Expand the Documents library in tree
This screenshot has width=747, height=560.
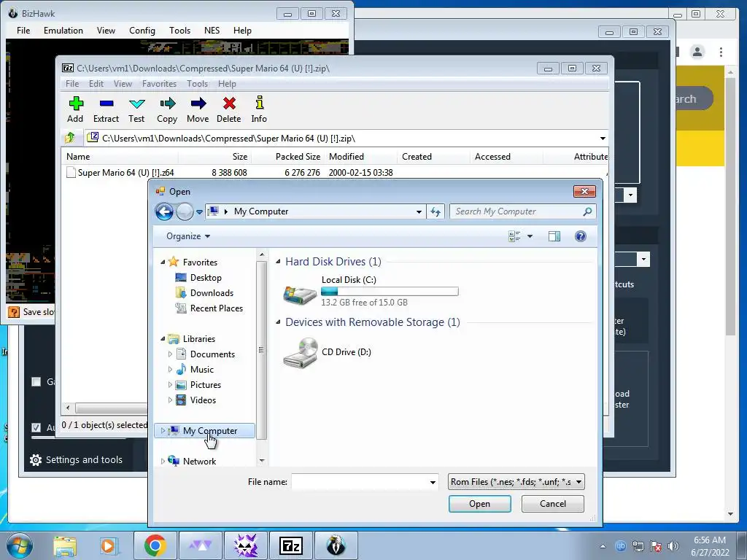point(170,354)
